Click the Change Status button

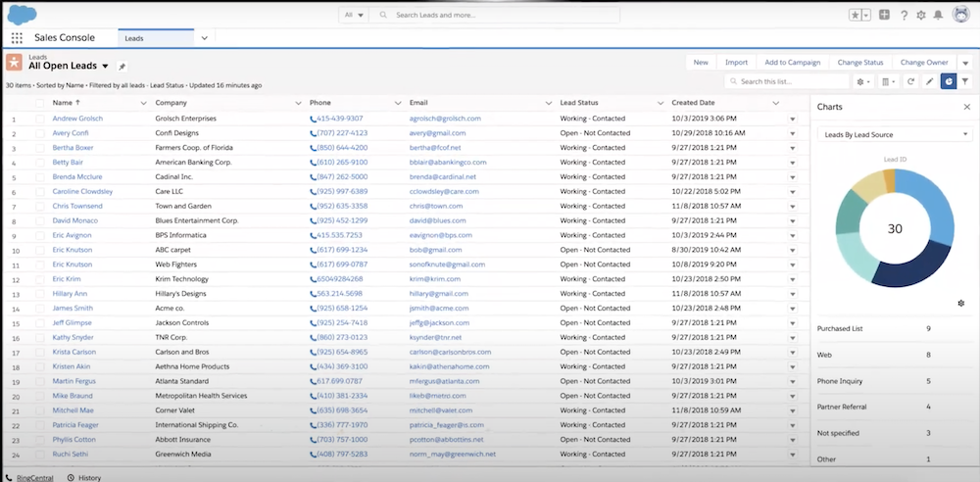coord(860,63)
